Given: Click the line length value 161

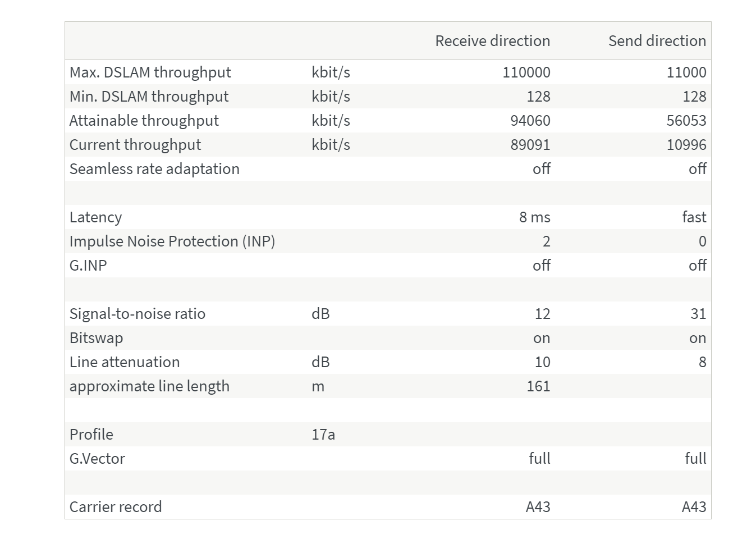Looking at the screenshot, I should 539,386.
